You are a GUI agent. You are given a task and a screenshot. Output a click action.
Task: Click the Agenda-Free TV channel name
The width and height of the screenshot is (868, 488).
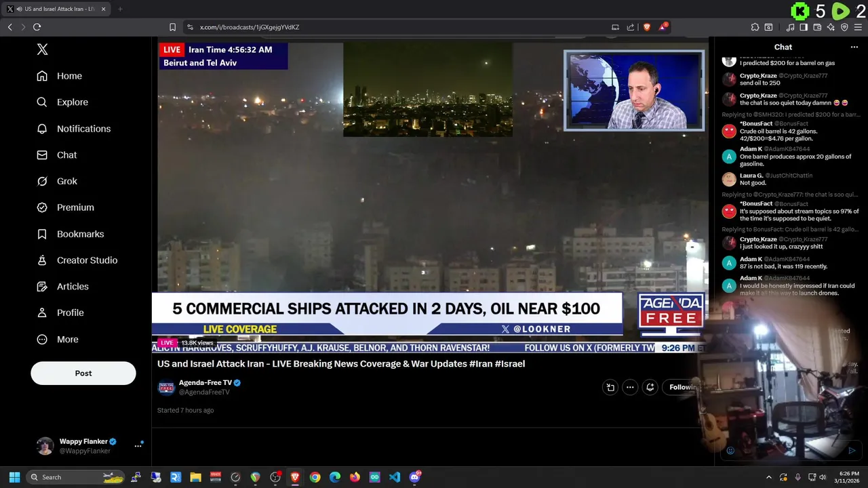coord(205,383)
